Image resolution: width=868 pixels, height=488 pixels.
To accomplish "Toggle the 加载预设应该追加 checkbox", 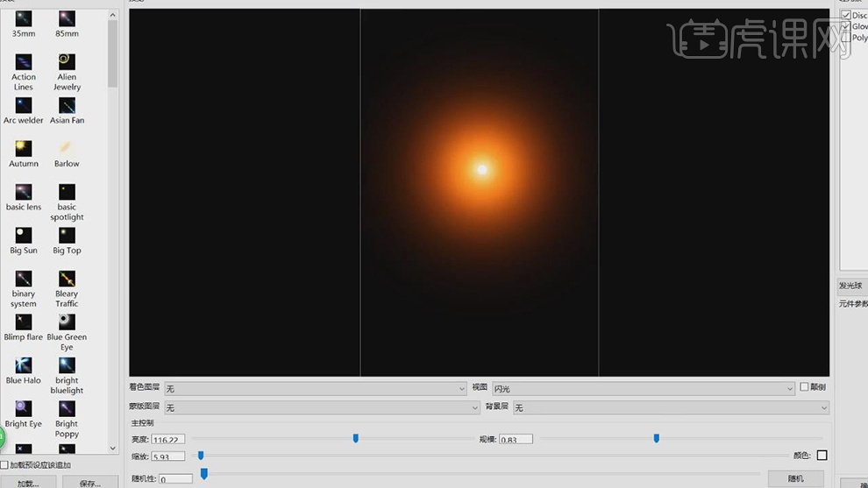I will (4, 465).
